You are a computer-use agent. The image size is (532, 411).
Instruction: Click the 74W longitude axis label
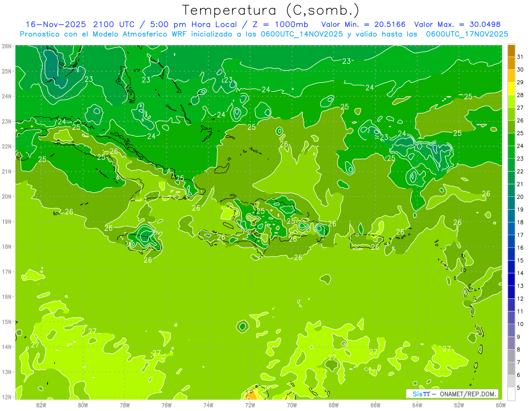[208, 405]
